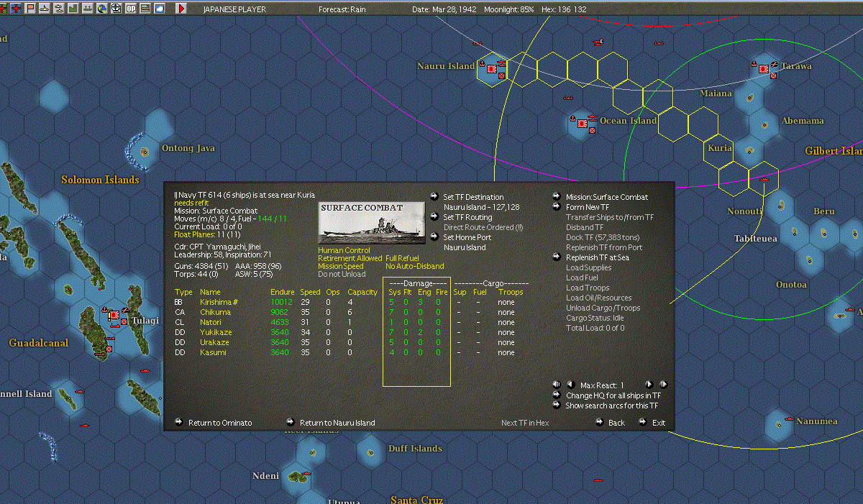Open ship Yukikaze details
This screenshot has width=863, height=504.
216,332
